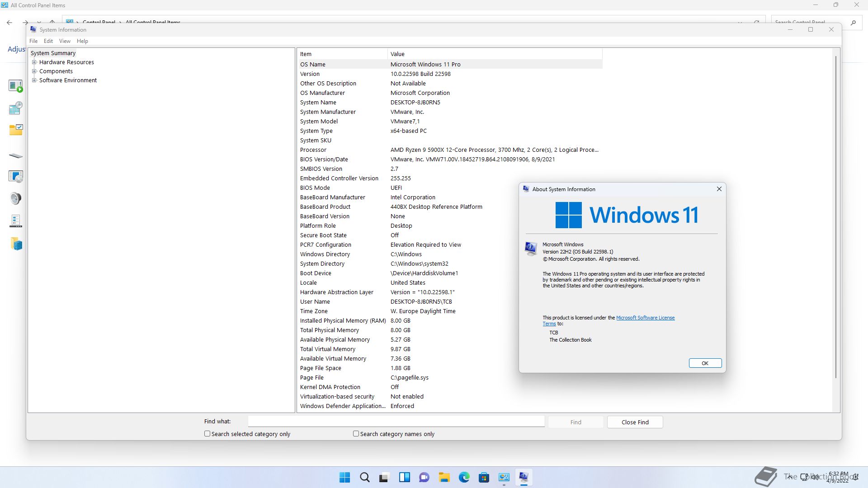
Task: Open the Widgets taskbar icon
Action: [404, 477]
